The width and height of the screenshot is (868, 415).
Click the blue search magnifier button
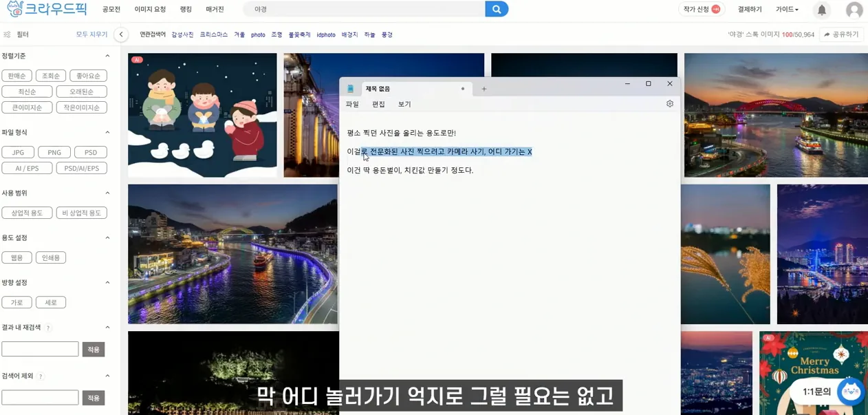click(x=497, y=9)
